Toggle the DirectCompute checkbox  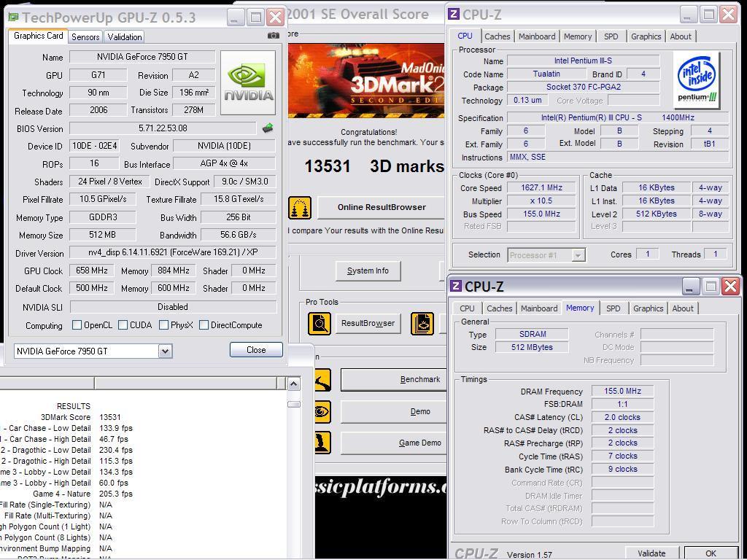coord(204,325)
